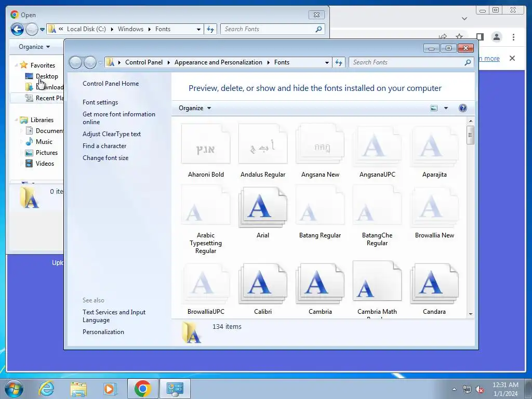Open address dropdown in the Open dialog
Image resolution: width=532 pixels, height=399 pixels.
point(198,29)
